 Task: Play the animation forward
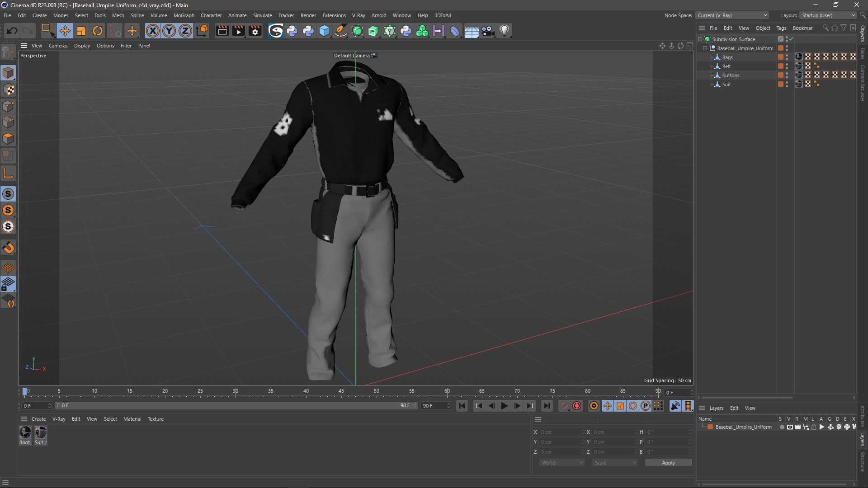click(x=505, y=406)
